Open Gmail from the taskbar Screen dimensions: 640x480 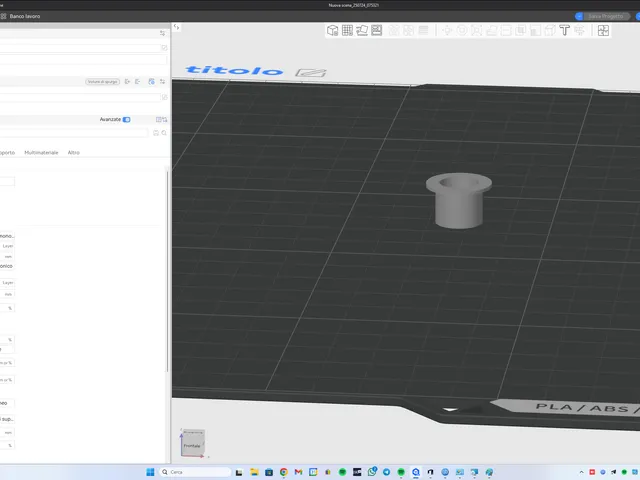pos(298,472)
